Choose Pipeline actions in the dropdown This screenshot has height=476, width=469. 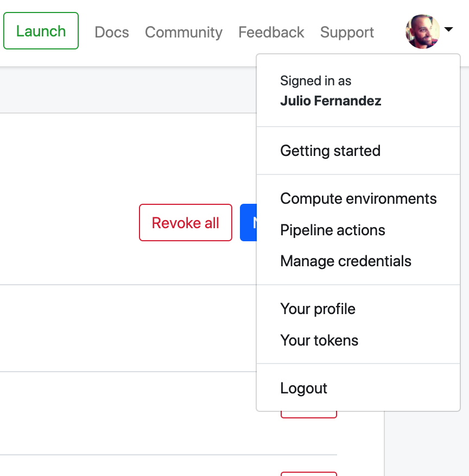point(332,230)
